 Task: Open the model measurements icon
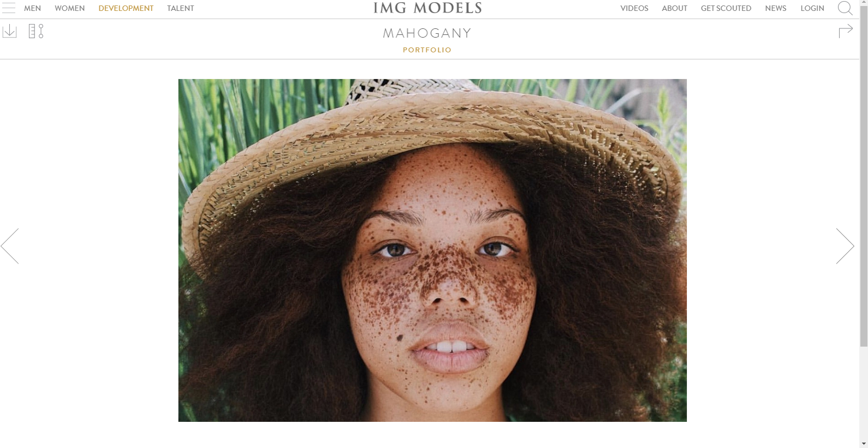36,31
